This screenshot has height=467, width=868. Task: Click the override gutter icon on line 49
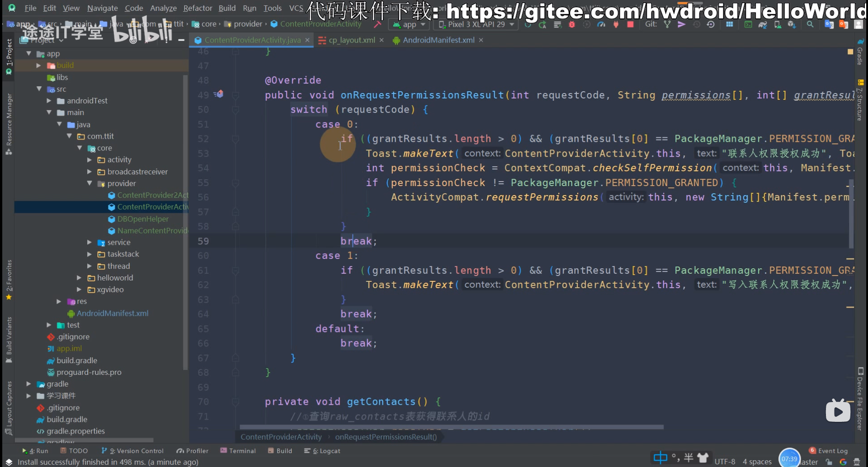(219, 94)
